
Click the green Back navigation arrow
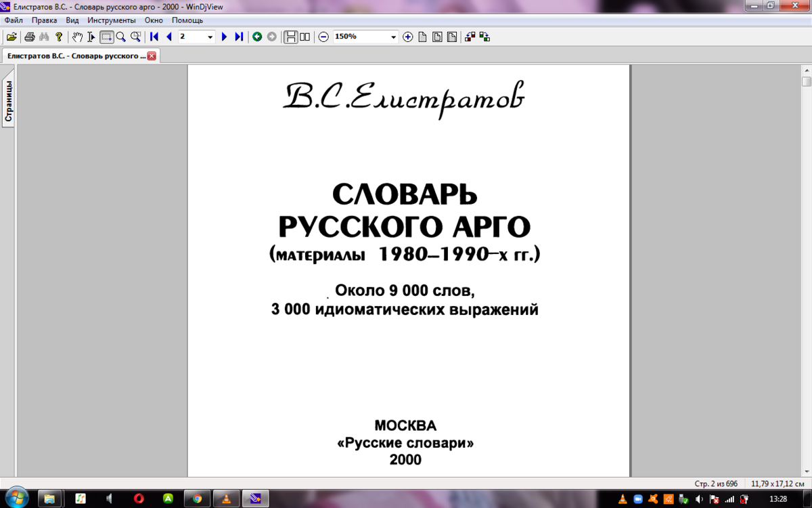(x=257, y=37)
